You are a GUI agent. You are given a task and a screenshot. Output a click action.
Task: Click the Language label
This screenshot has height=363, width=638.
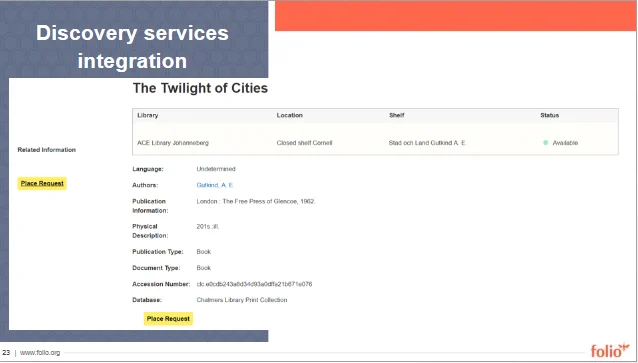pos(148,169)
